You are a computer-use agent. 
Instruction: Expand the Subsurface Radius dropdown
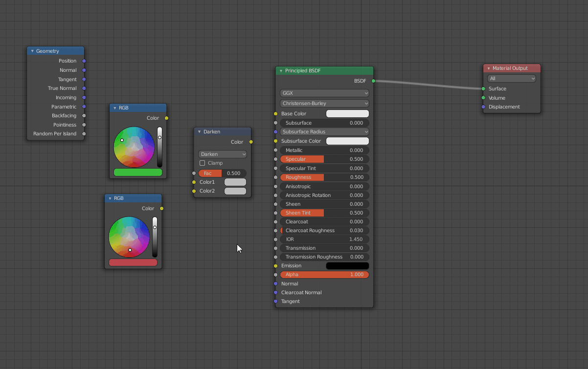pyautogui.click(x=325, y=131)
